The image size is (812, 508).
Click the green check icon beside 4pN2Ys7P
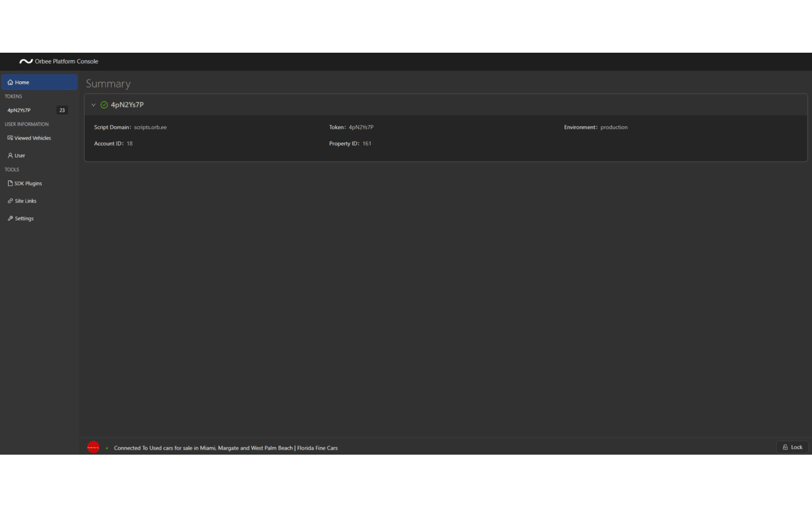pyautogui.click(x=103, y=104)
